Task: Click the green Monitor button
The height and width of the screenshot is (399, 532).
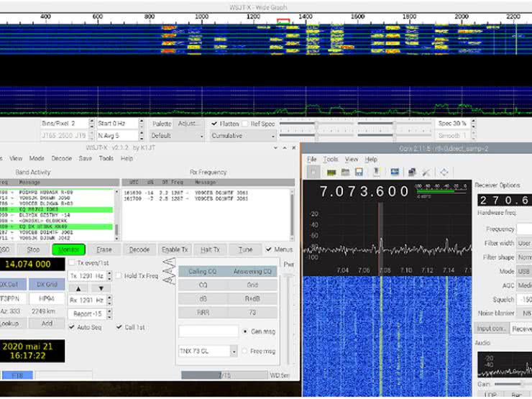Action: [68, 249]
